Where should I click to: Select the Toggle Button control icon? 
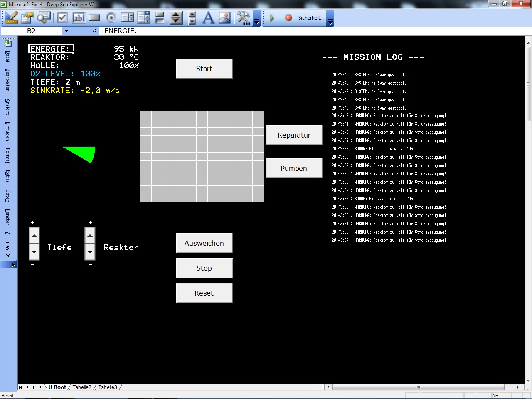click(x=160, y=18)
